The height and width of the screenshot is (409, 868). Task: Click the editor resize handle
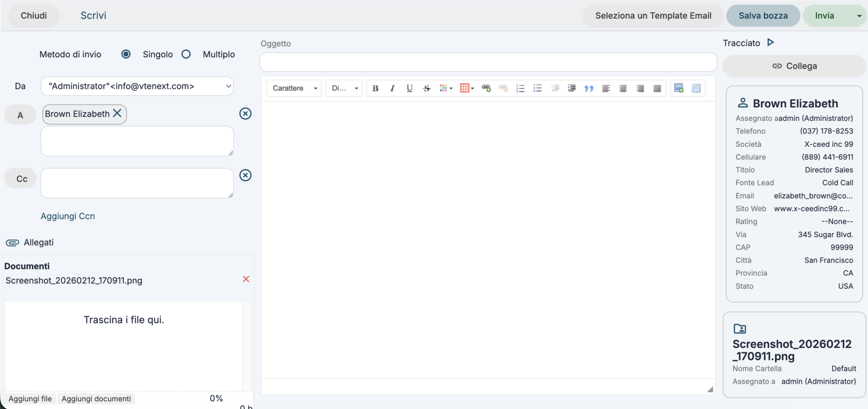(x=710, y=389)
